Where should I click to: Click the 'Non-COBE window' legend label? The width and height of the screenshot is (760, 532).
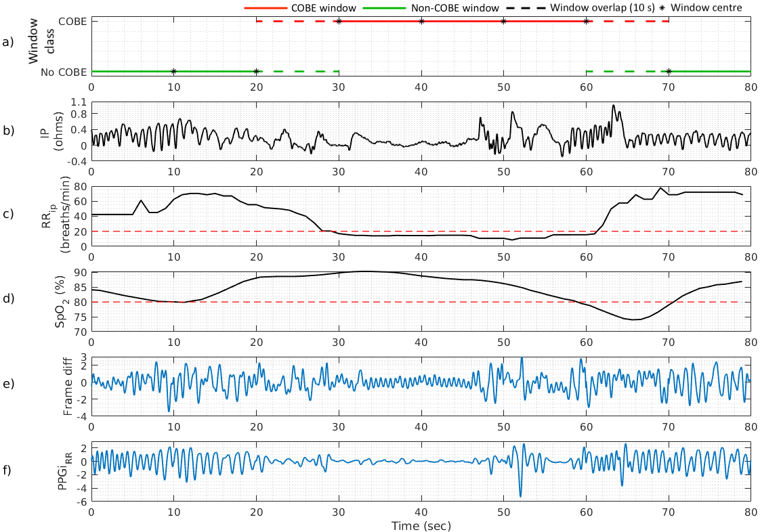pyautogui.click(x=455, y=7)
